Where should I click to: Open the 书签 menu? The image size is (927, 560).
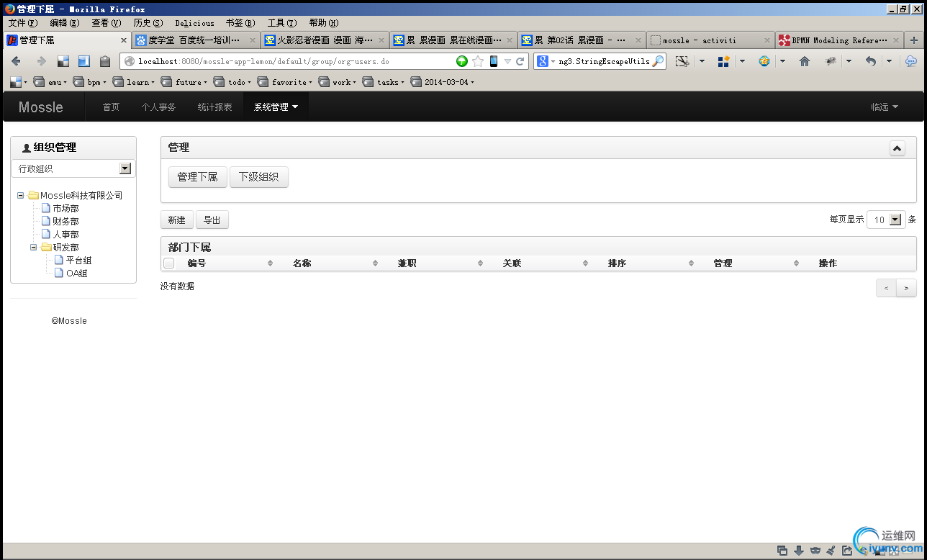tap(240, 23)
